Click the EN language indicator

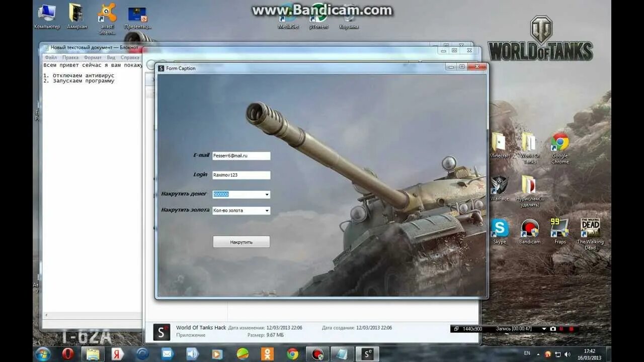tap(527, 353)
